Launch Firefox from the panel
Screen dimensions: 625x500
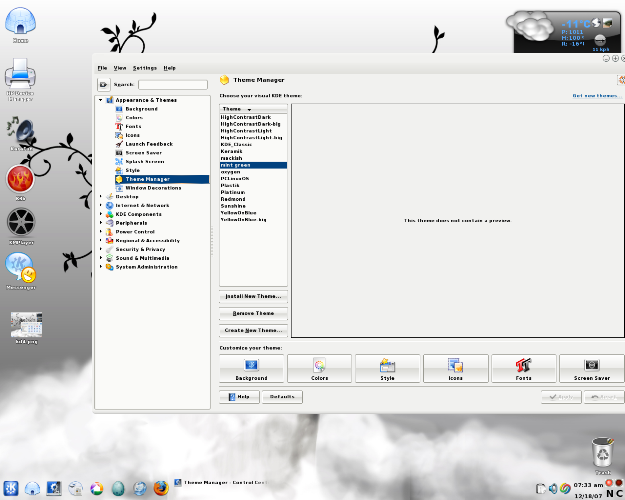(x=161, y=488)
